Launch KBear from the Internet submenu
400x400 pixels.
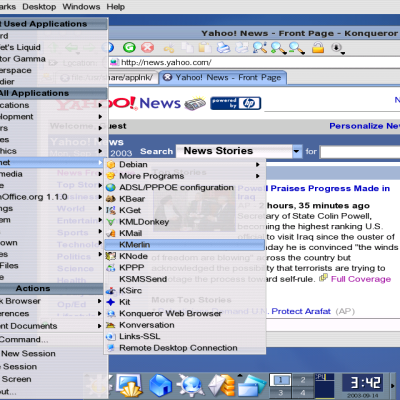coord(185,199)
